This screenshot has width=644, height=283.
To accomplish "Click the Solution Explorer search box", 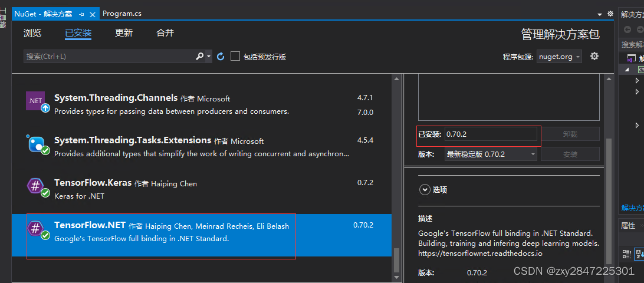I will click(631, 44).
